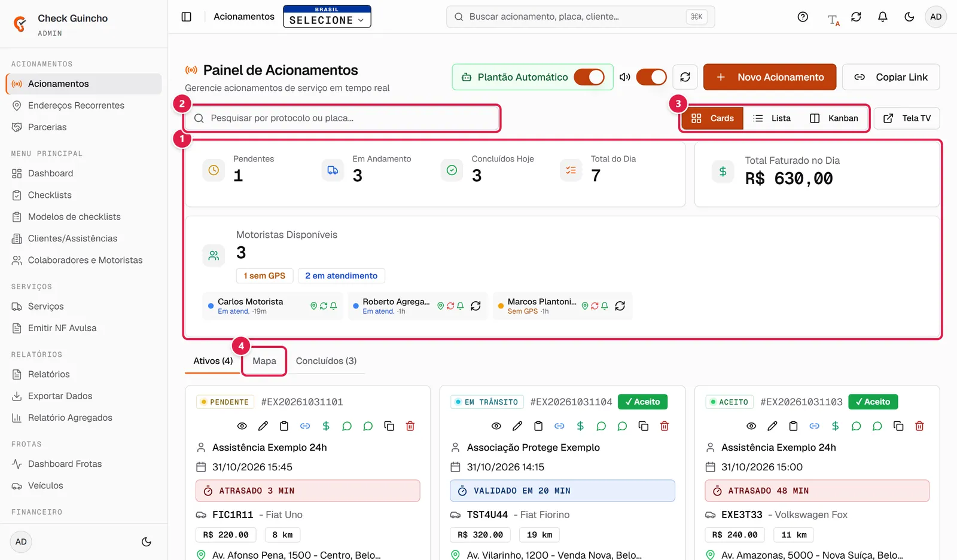Viewport: 957px width, 560px height.
Task: Select Carlos Motorista driver chip
Action: point(272,306)
